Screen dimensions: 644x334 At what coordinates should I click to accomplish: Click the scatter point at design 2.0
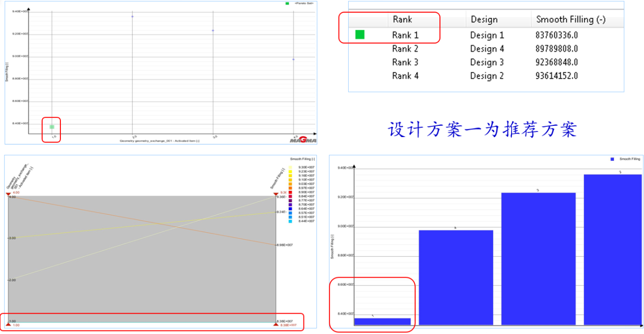click(x=132, y=17)
